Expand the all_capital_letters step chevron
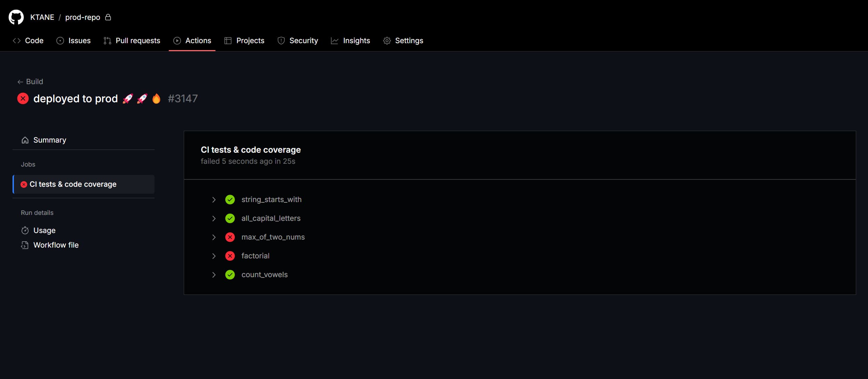This screenshot has width=868, height=379. [x=214, y=218]
